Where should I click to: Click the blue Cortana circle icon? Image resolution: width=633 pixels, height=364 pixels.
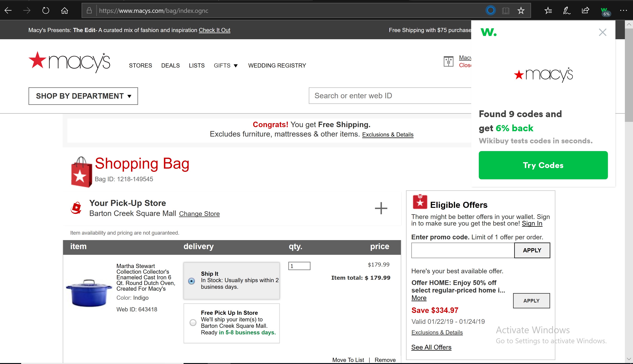[491, 11]
